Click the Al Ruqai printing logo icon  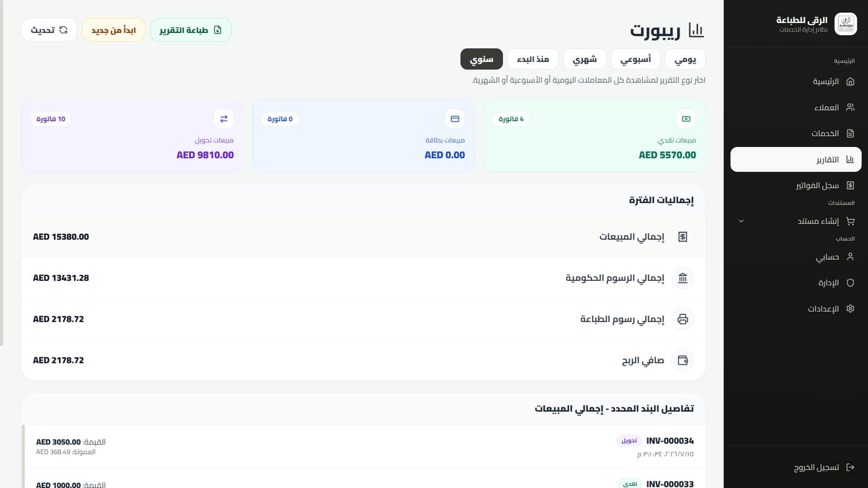(x=846, y=24)
